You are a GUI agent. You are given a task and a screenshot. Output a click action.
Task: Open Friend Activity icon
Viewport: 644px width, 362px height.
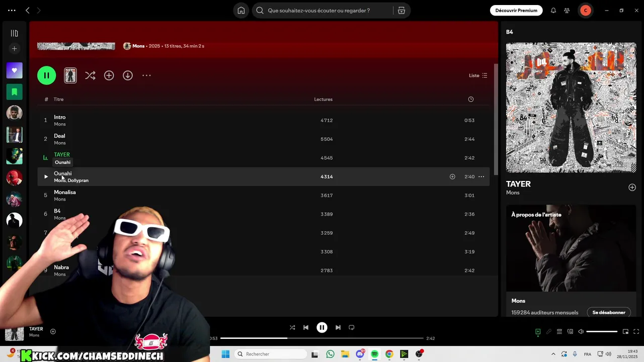pos(567,10)
